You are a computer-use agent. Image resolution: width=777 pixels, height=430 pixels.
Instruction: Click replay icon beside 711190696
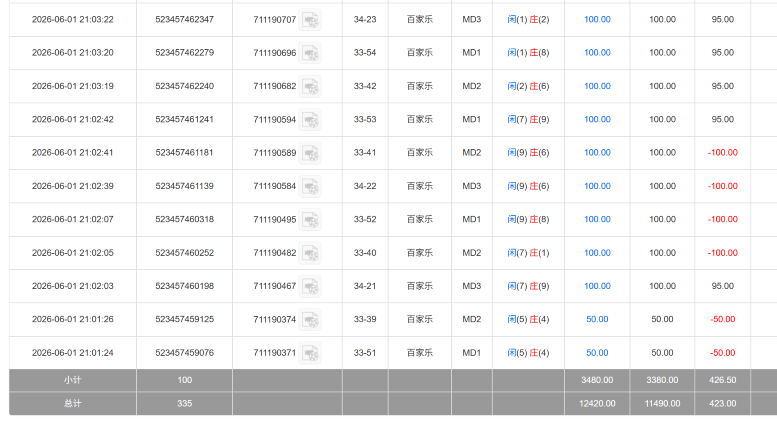point(310,53)
